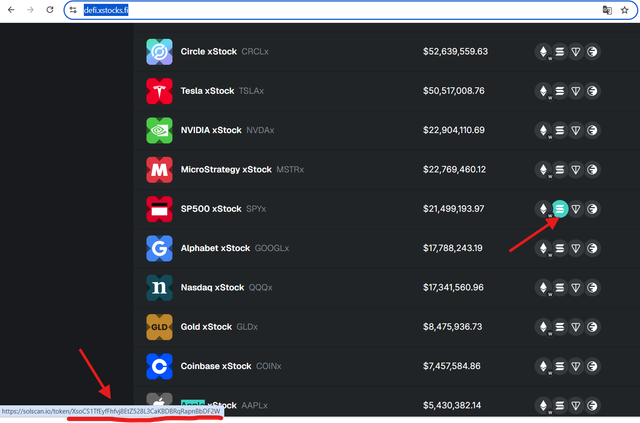The height and width of the screenshot is (423, 640).
Task: Click the MicroStrategy xStock logo
Action: tap(159, 169)
